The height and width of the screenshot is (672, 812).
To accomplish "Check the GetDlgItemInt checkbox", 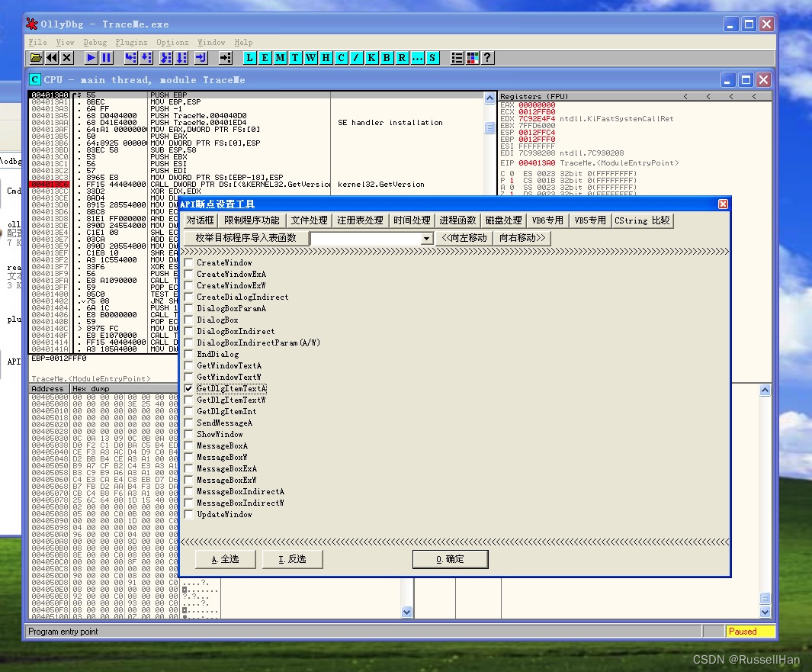I will click(188, 411).
